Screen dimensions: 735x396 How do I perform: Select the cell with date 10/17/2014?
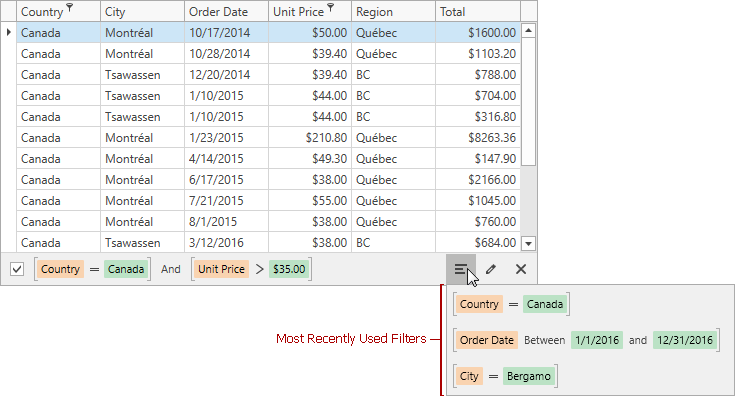[226, 32]
